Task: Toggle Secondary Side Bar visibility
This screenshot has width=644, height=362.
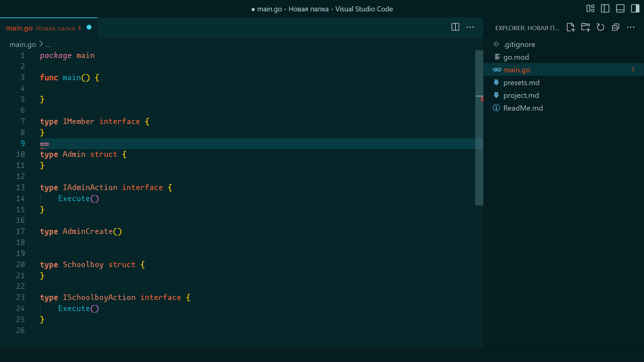Action: coord(635,9)
